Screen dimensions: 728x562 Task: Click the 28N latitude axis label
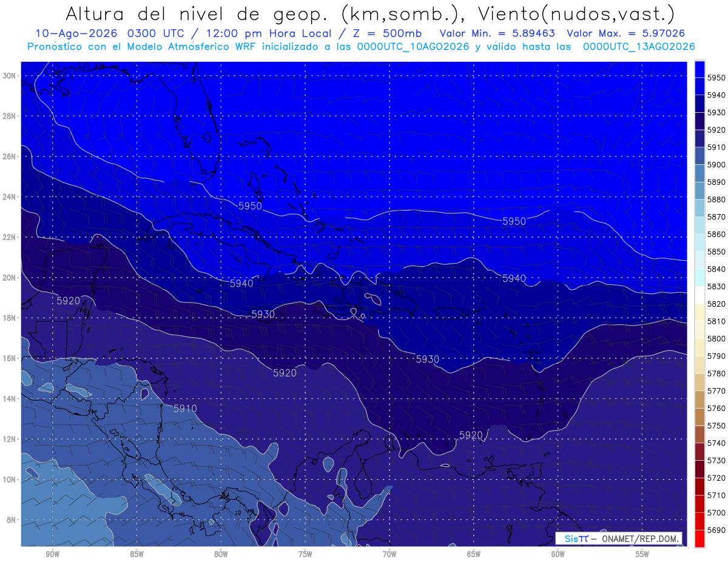pyautogui.click(x=10, y=116)
